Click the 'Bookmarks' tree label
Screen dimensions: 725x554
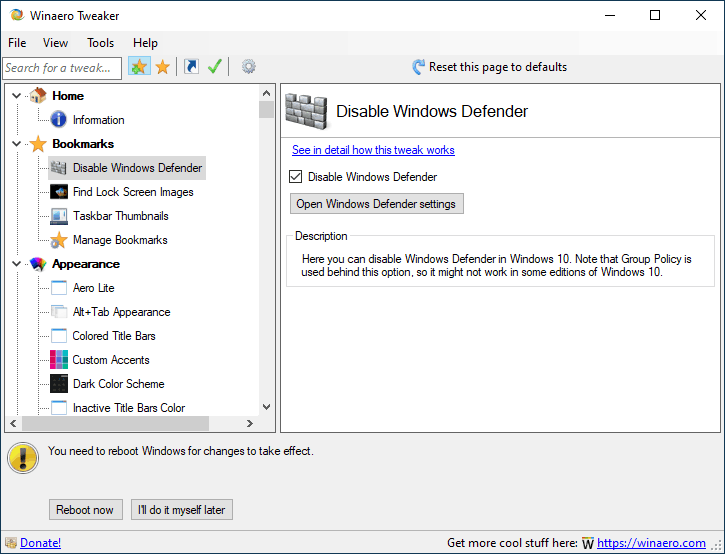(83, 144)
